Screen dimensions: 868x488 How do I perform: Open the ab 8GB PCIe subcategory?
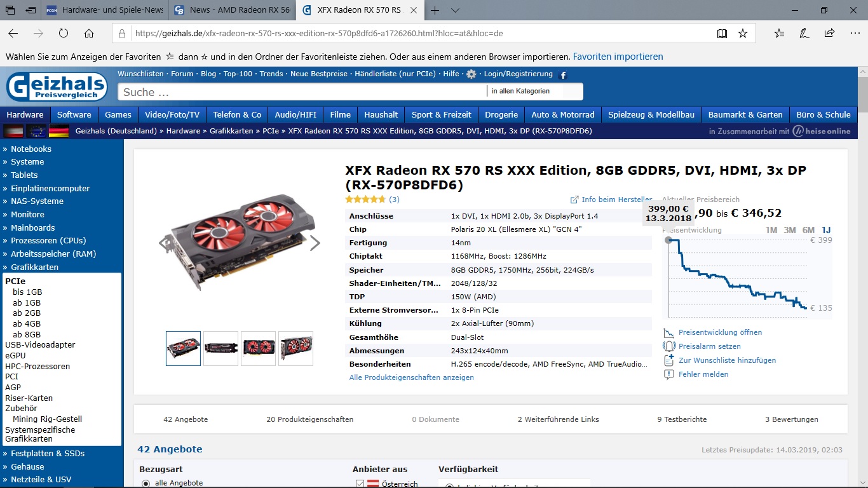[27, 334]
